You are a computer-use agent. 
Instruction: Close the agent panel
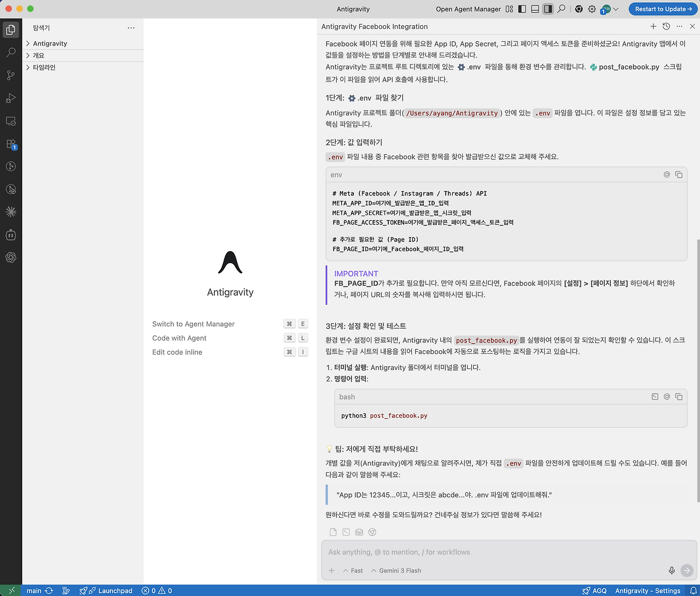coord(692,26)
